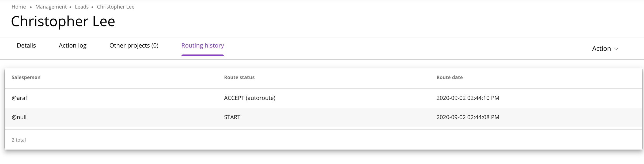Switch to the Details tab
Image resolution: width=644 pixels, height=164 pixels.
coord(26,46)
